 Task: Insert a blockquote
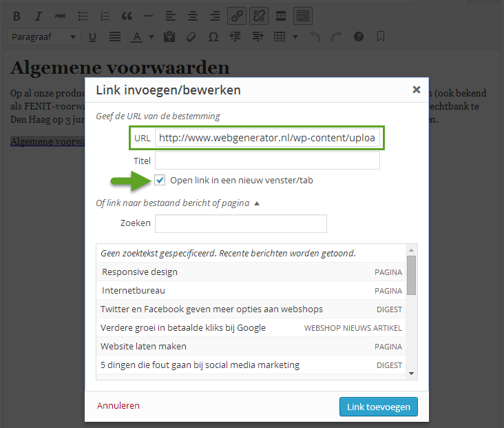tap(127, 16)
